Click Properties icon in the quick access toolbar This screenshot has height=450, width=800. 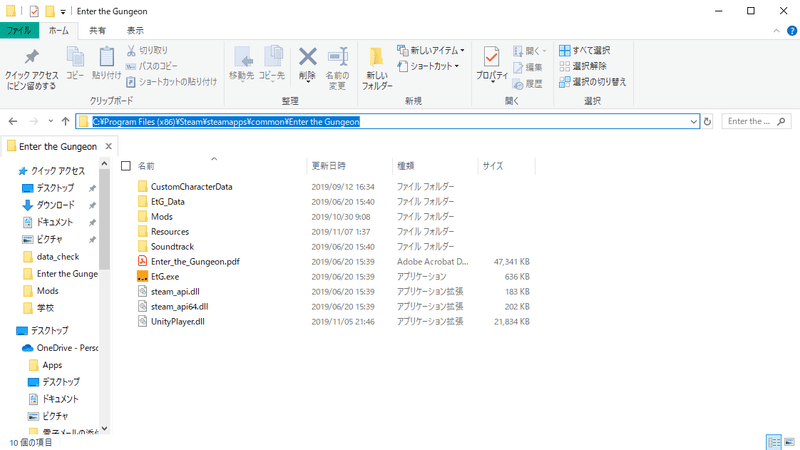point(34,11)
